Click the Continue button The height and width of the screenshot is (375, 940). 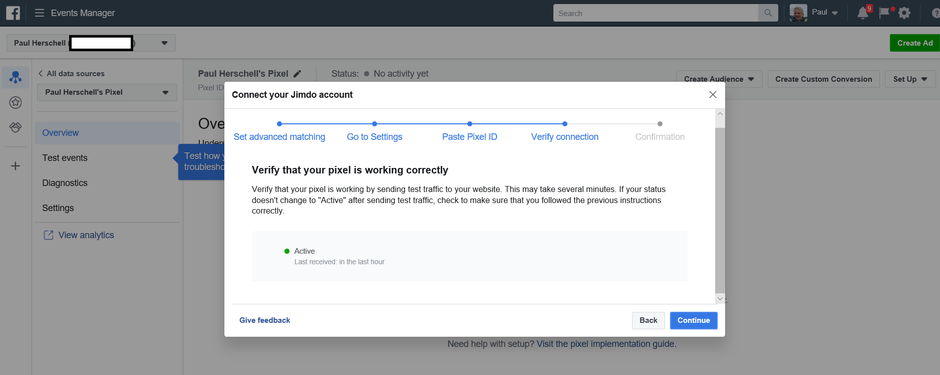pos(694,320)
